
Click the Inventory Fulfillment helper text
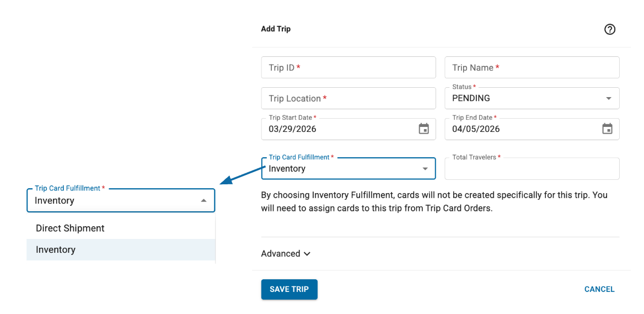click(434, 203)
